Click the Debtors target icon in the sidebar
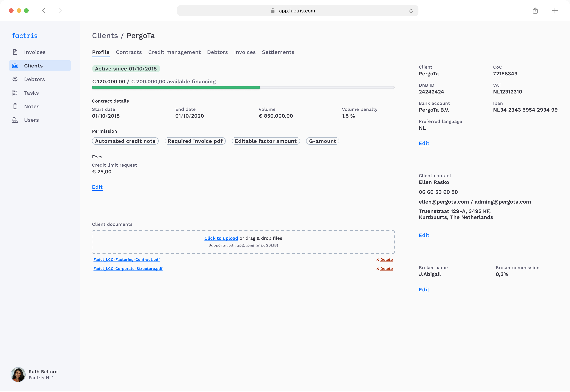The height and width of the screenshot is (392, 570). click(15, 79)
